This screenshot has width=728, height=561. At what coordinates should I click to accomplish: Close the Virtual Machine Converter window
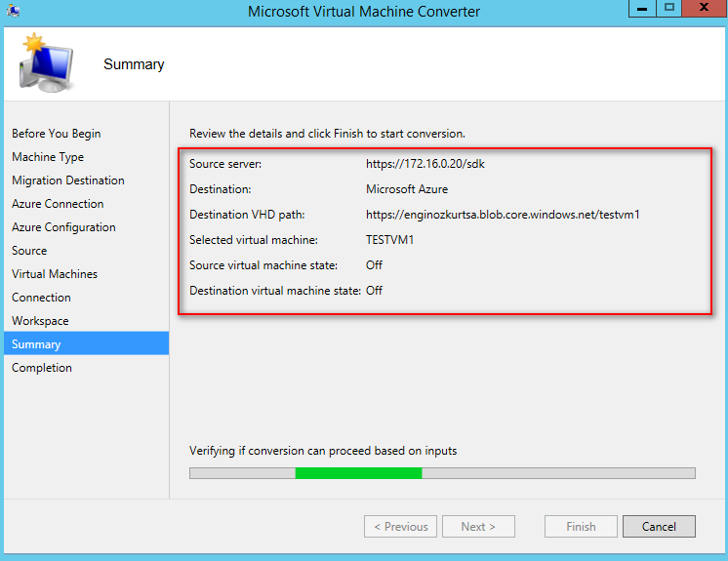click(705, 9)
